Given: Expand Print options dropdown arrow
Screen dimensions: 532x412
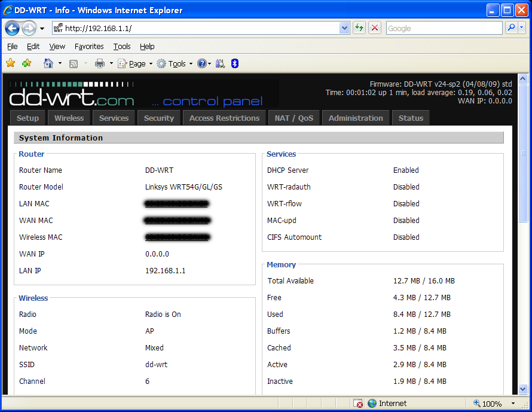Looking at the screenshot, I should (x=111, y=63).
